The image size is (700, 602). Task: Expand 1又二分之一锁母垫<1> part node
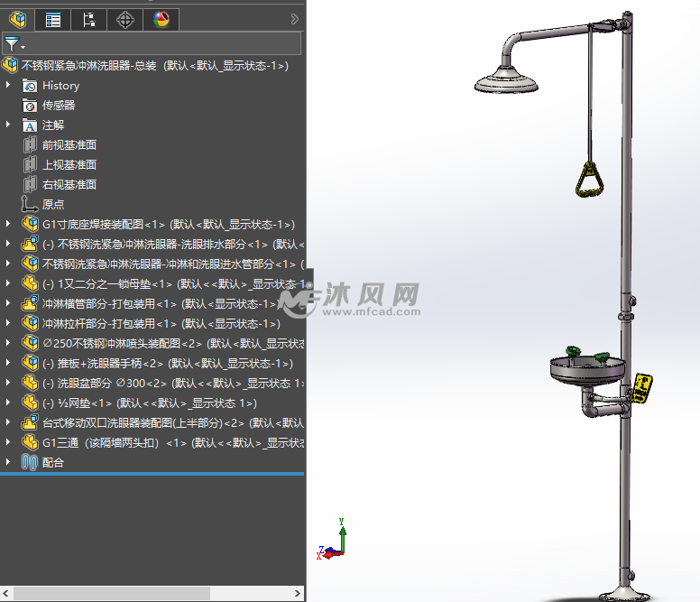(7, 282)
